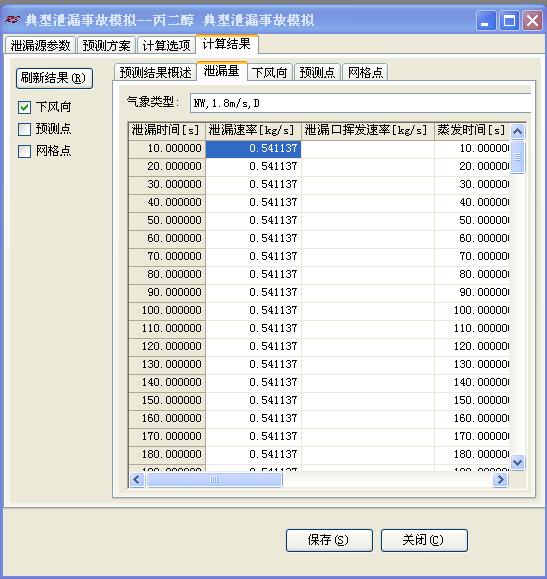
Task: Click the 泄漏口挥发速率[kg/s] column header
Action: coord(368,131)
